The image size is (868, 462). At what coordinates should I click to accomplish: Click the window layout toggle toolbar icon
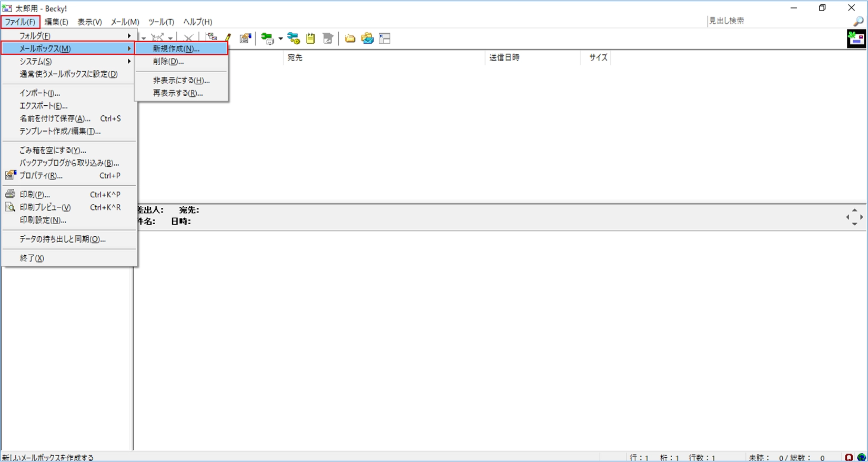click(x=385, y=38)
